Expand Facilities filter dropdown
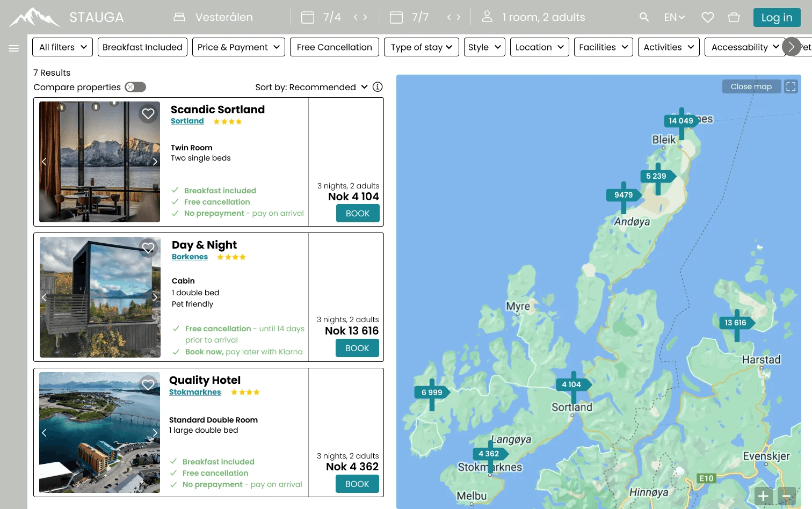Viewport: 812px width, 509px height. (604, 47)
